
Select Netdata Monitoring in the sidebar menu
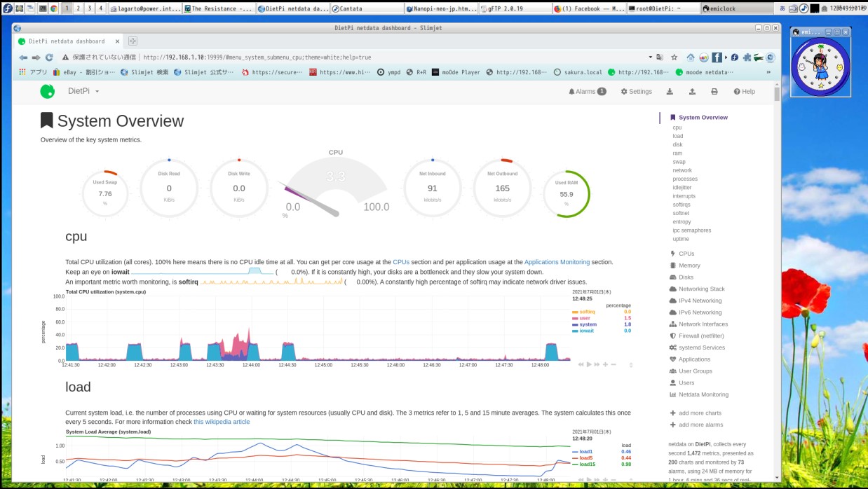(x=701, y=394)
